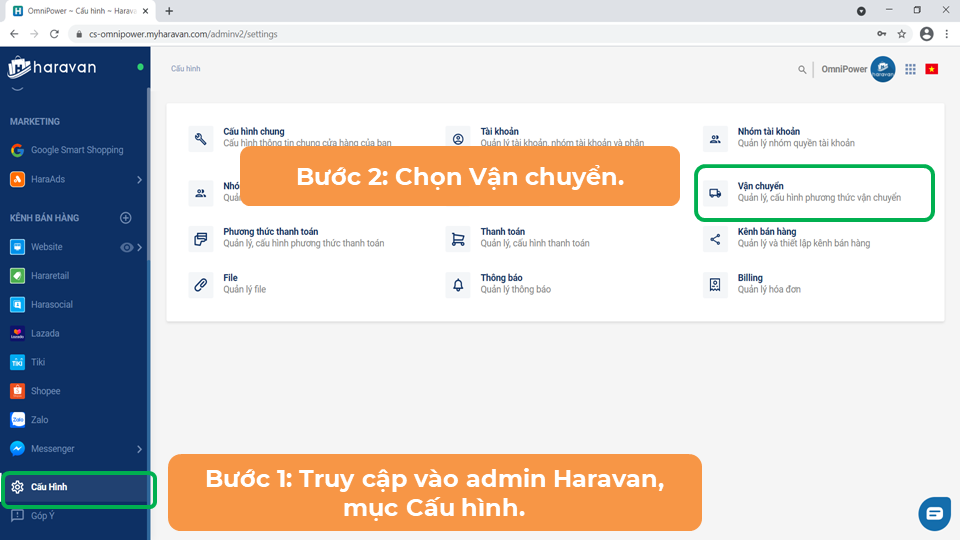The image size is (960, 540).
Task: Open the Harasocial channel icon
Action: click(17, 304)
